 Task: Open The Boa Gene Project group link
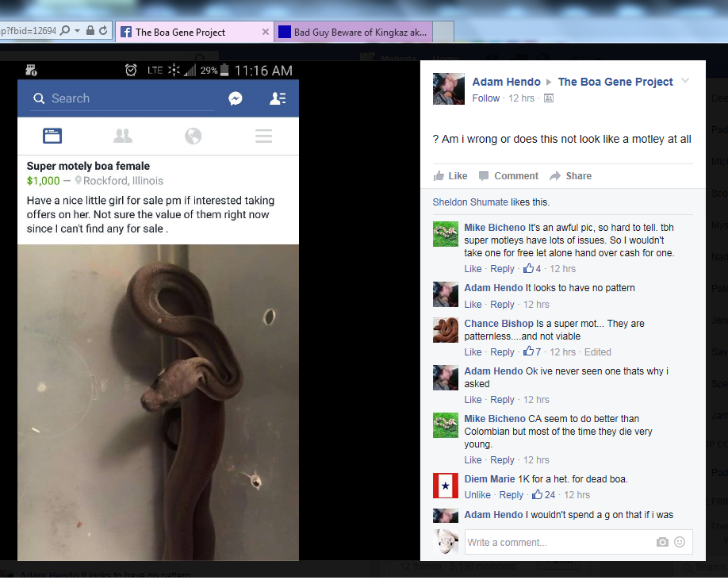coord(615,82)
